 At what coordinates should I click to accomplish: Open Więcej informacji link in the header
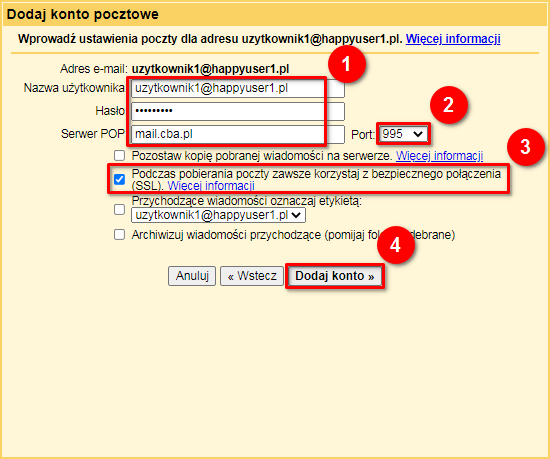click(453, 39)
